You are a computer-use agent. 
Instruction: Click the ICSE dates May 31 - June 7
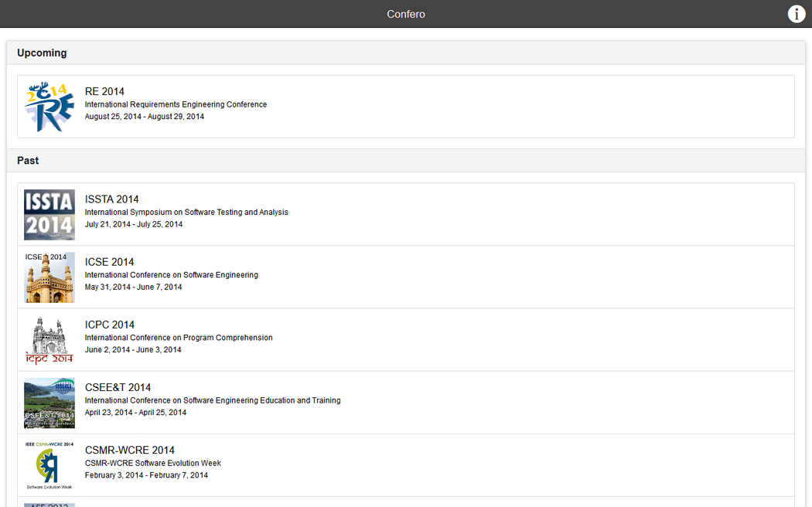[x=133, y=287]
